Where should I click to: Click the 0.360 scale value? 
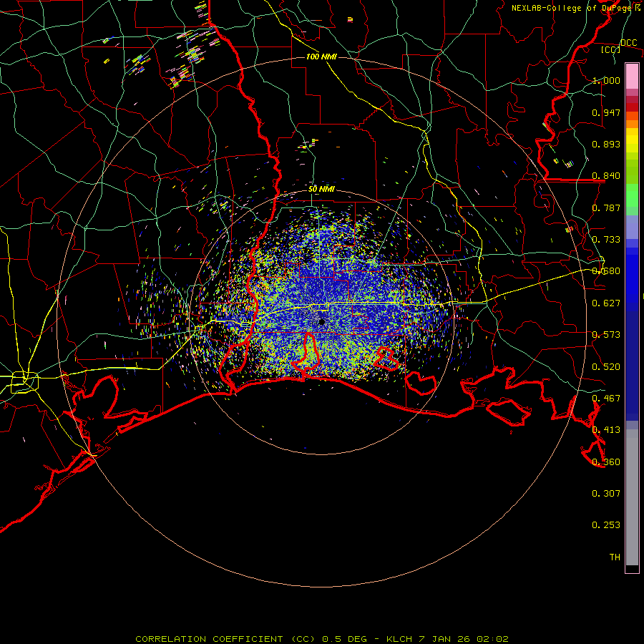[x=606, y=462]
